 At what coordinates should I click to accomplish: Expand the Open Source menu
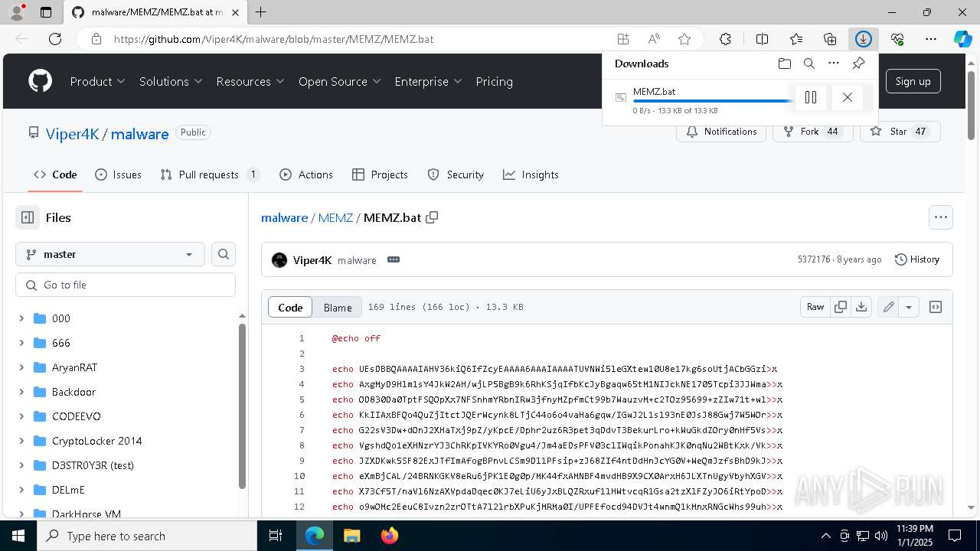340,81
